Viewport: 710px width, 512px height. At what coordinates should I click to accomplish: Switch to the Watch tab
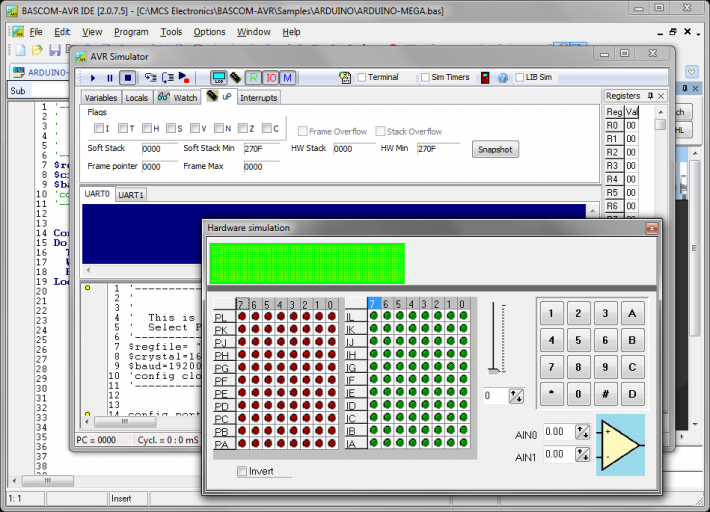[178, 97]
